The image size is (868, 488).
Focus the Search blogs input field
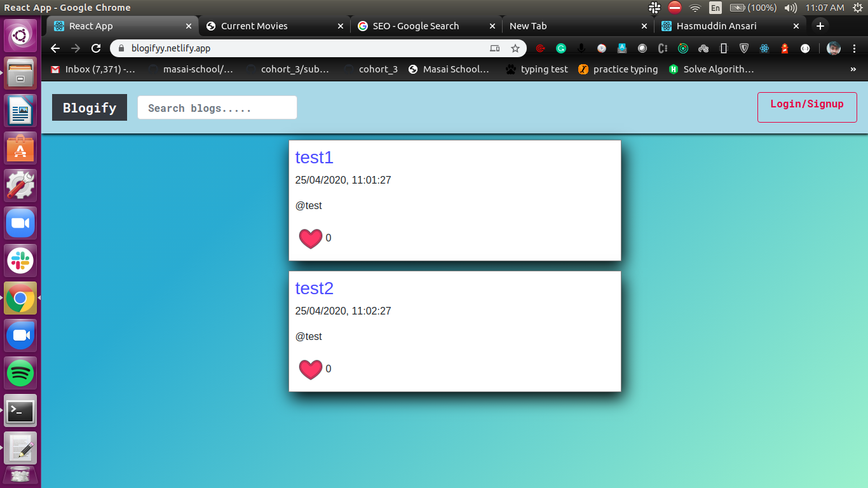[217, 107]
